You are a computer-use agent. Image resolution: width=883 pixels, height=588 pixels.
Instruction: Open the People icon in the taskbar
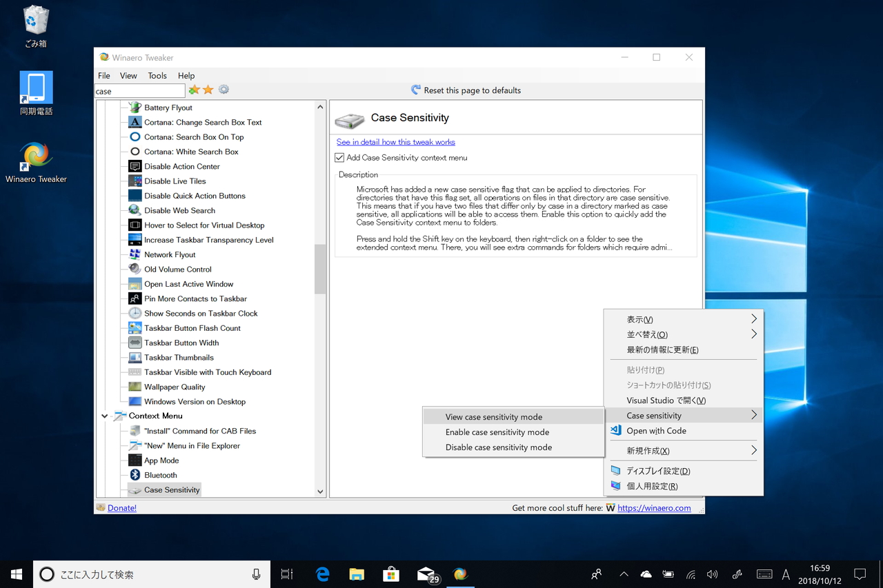[x=597, y=574]
